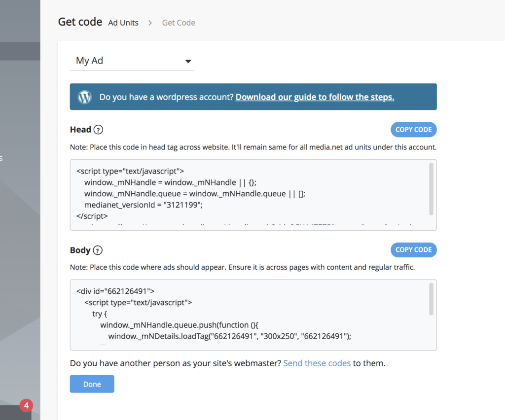Open the My Ad unit selector

point(132,61)
